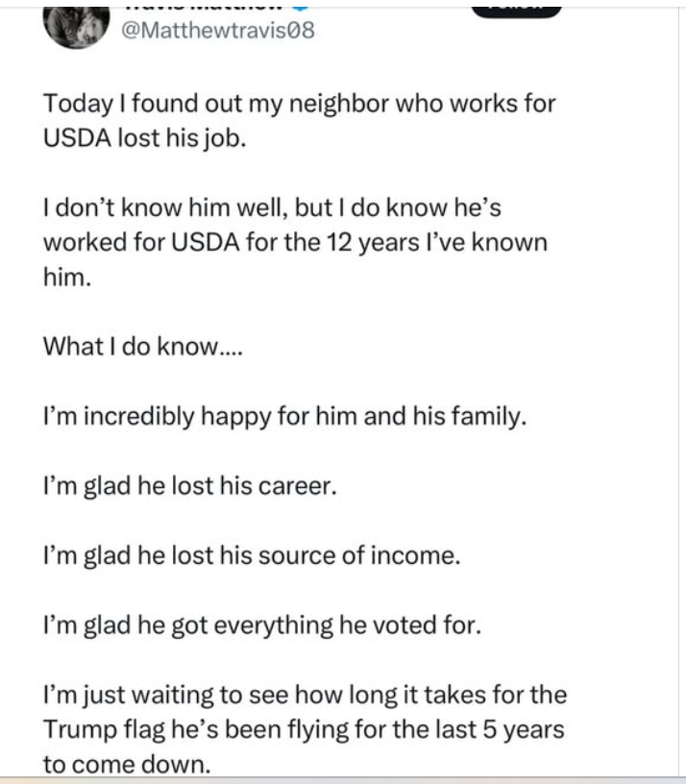The height and width of the screenshot is (784, 686).
Task: Click the phrase "5 years"
Action: point(523,728)
